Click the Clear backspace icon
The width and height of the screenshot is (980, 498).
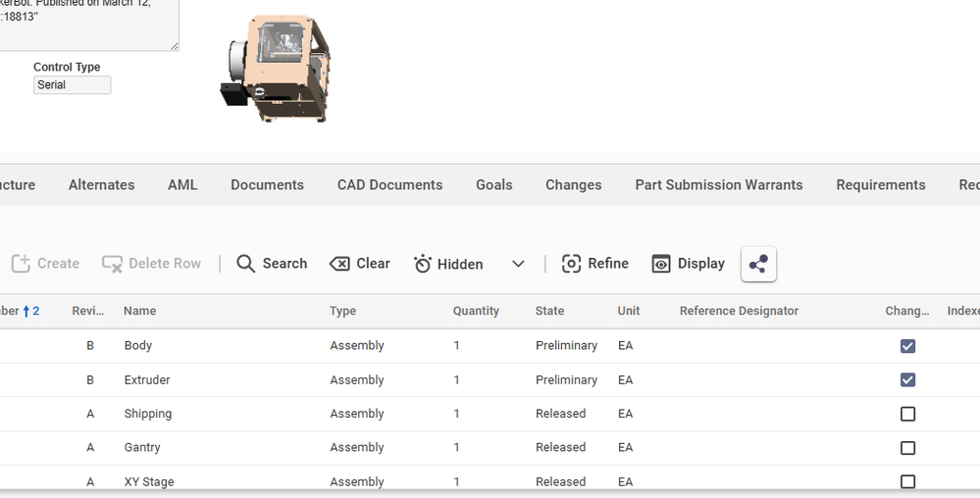coord(339,264)
